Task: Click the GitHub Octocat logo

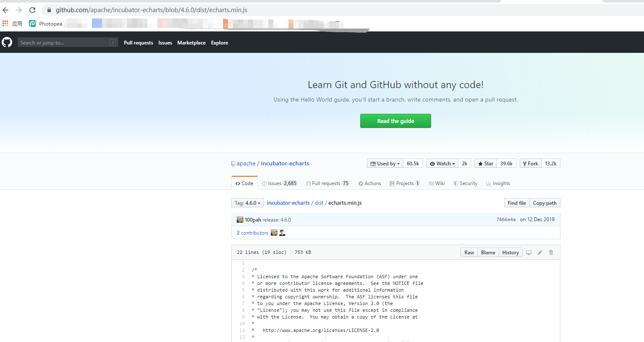Action: 7,42
